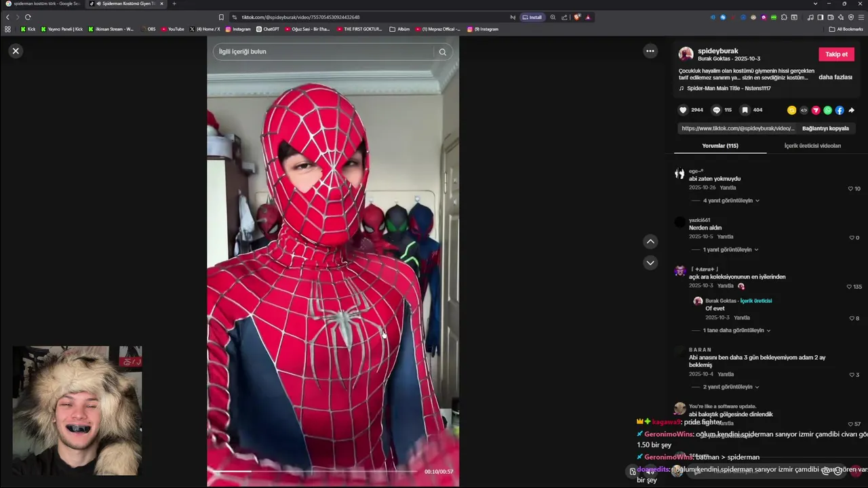The height and width of the screenshot is (488, 868).
Task: Open more share options arrow
Action: [852, 110]
